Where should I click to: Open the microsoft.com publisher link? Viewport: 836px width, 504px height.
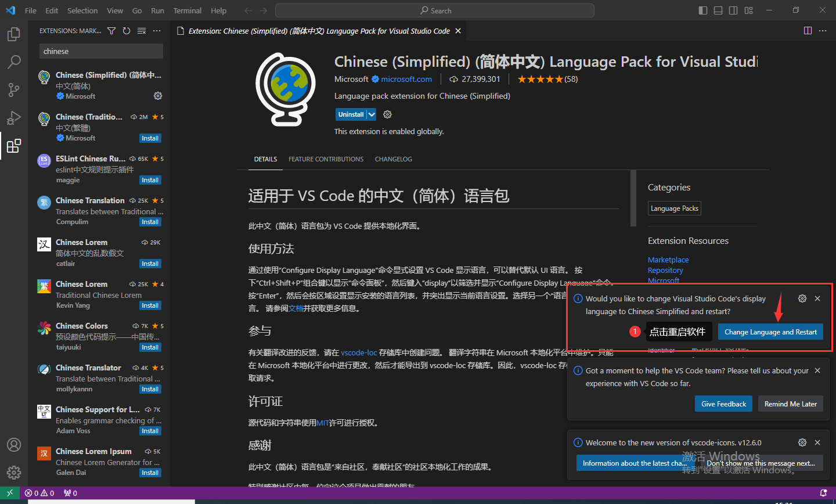(x=406, y=79)
